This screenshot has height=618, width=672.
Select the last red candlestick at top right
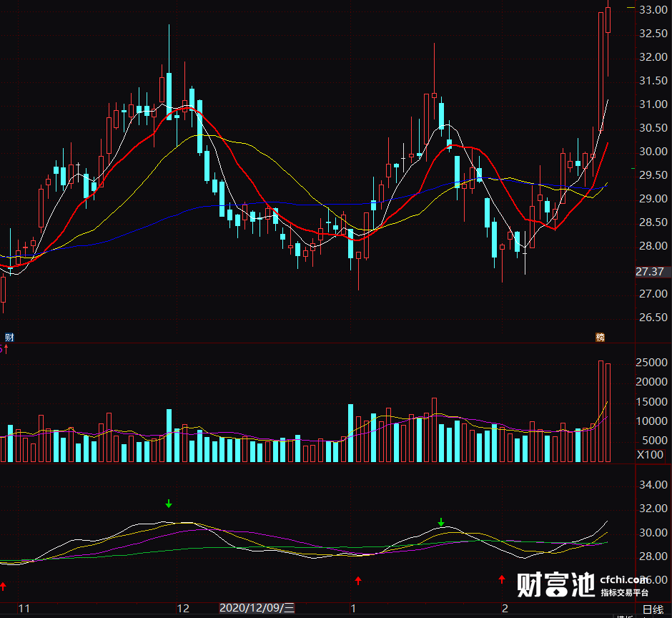click(x=608, y=20)
